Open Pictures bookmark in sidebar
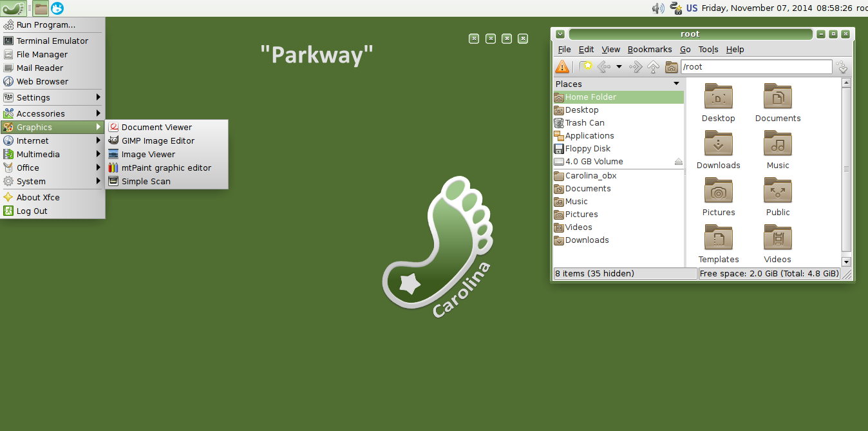This screenshot has width=868, height=431. point(618,214)
